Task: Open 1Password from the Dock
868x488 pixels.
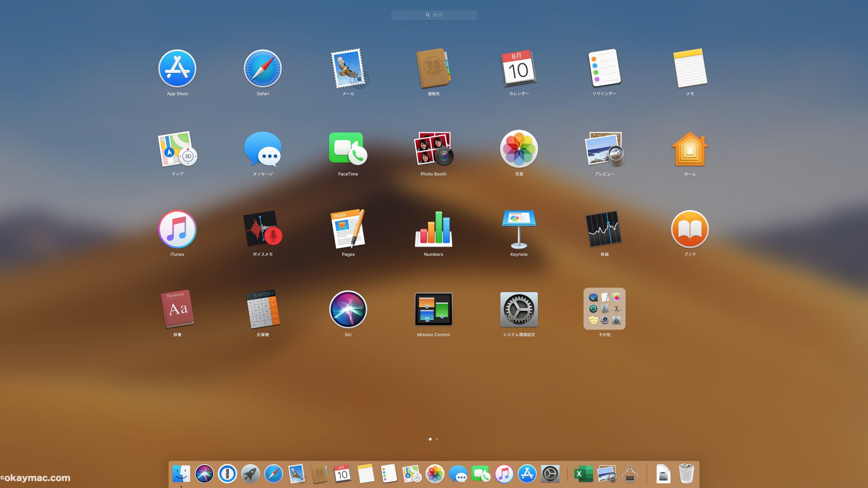Action: [227, 474]
